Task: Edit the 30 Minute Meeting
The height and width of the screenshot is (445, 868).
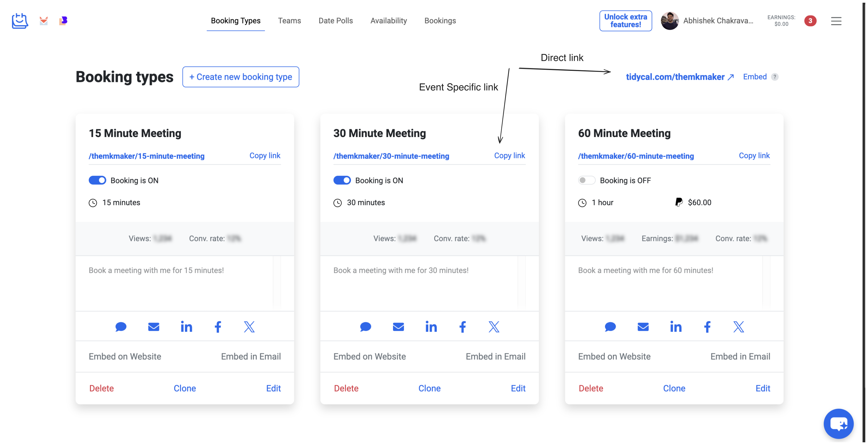Action: click(518, 388)
